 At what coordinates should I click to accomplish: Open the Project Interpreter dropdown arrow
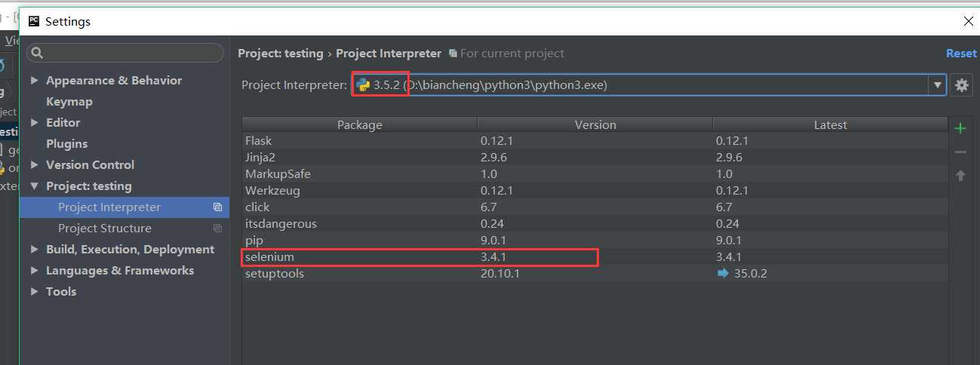tap(937, 85)
